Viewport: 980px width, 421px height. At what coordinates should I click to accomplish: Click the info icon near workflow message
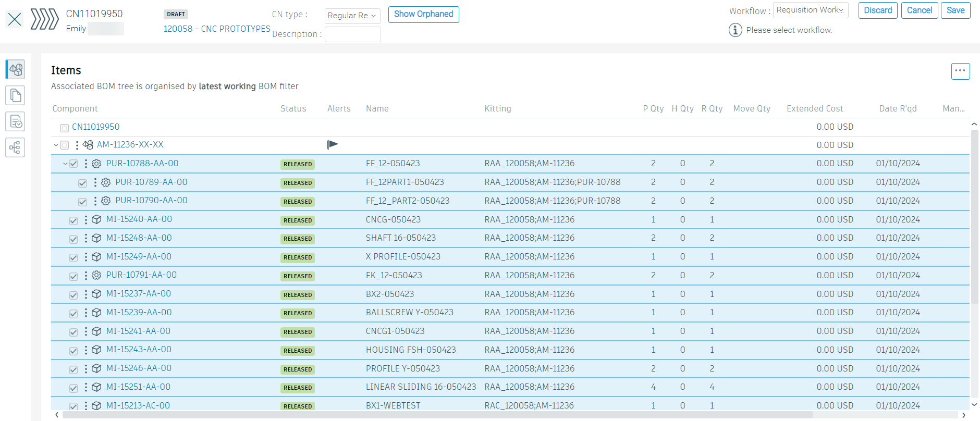(735, 30)
